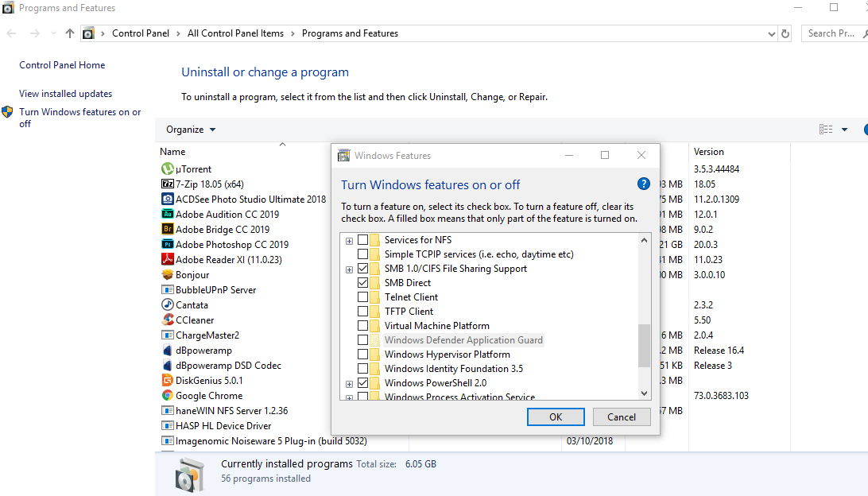This screenshot has width=868, height=496.
Task: Click the CCleaner program icon
Action: pyautogui.click(x=167, y=320)
